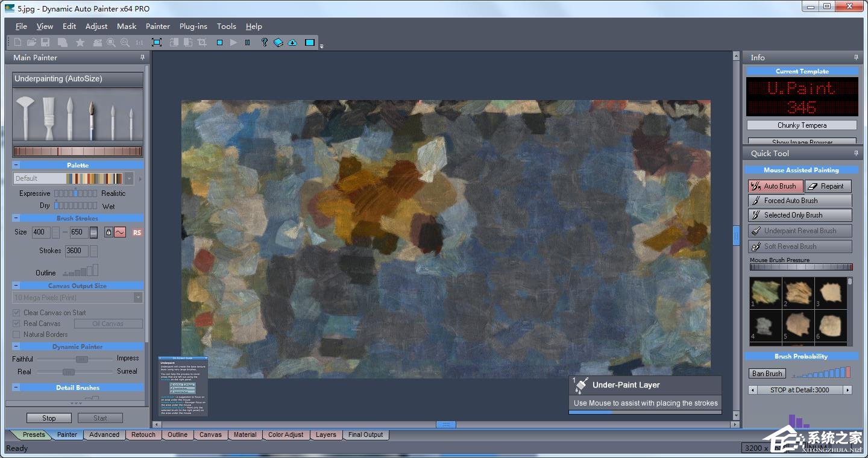Switch to the Final Output tab
Screen dimensions: 868x458
365,434
